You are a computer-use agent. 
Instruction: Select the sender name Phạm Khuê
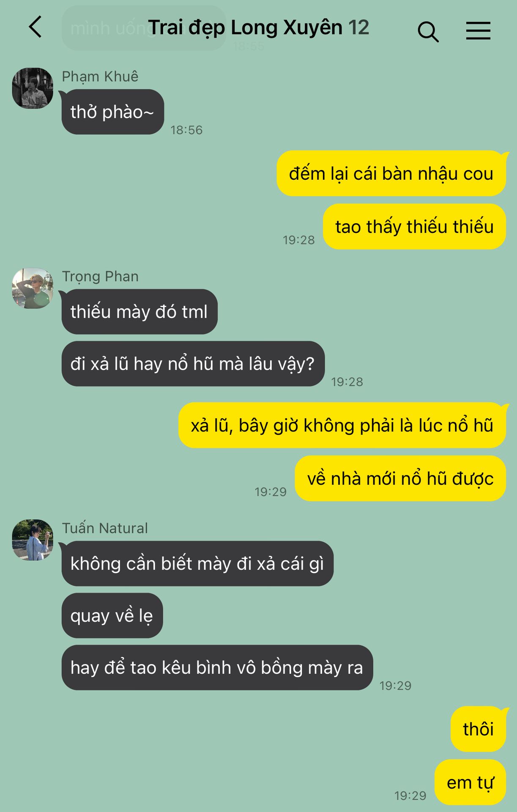click(100, 77)
